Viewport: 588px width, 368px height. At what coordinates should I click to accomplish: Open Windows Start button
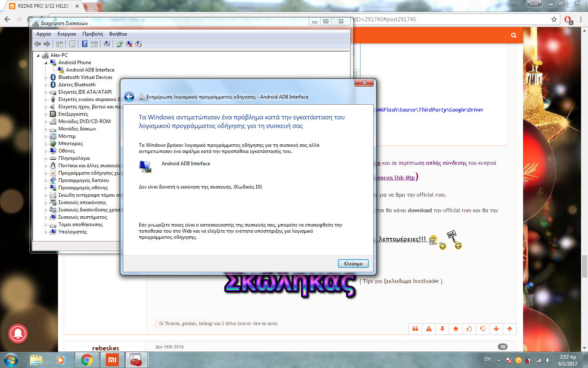pyautogui.click(x=11, y=360)
